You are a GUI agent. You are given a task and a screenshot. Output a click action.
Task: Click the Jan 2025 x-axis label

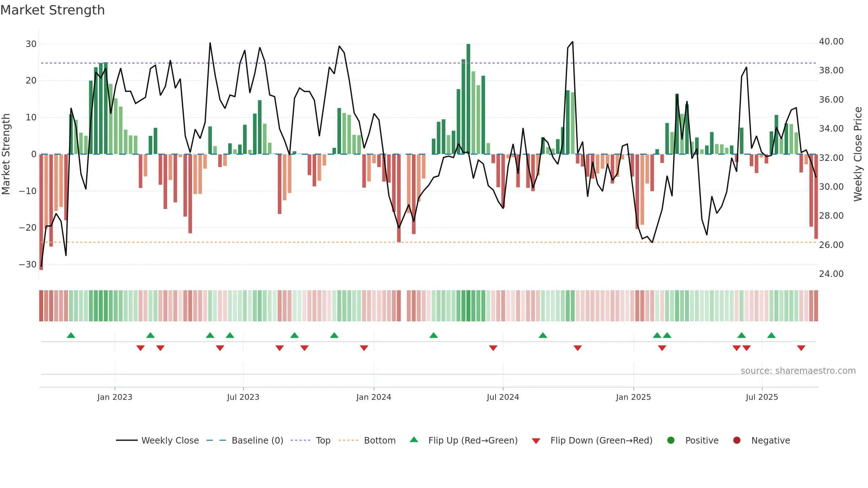tap(633, 397)
